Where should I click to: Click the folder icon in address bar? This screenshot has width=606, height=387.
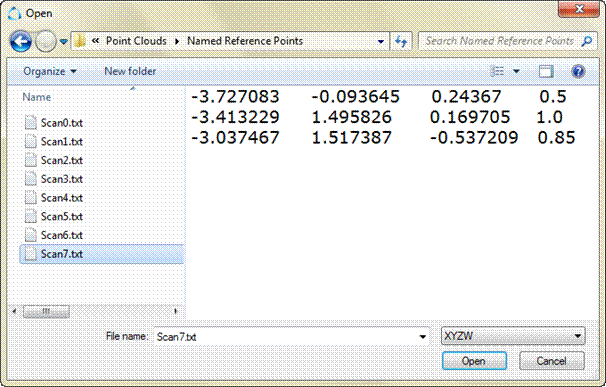pyautogui.click(x=80, y=41)
